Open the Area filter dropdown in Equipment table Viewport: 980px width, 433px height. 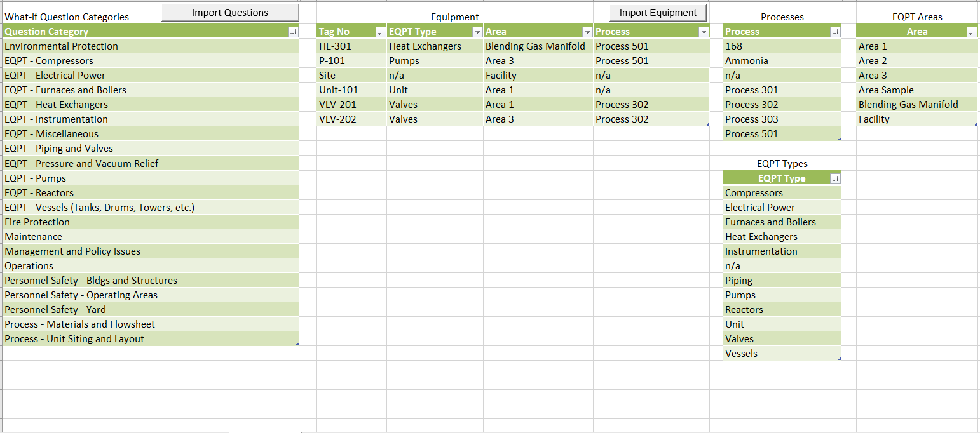tap(587, 32)
